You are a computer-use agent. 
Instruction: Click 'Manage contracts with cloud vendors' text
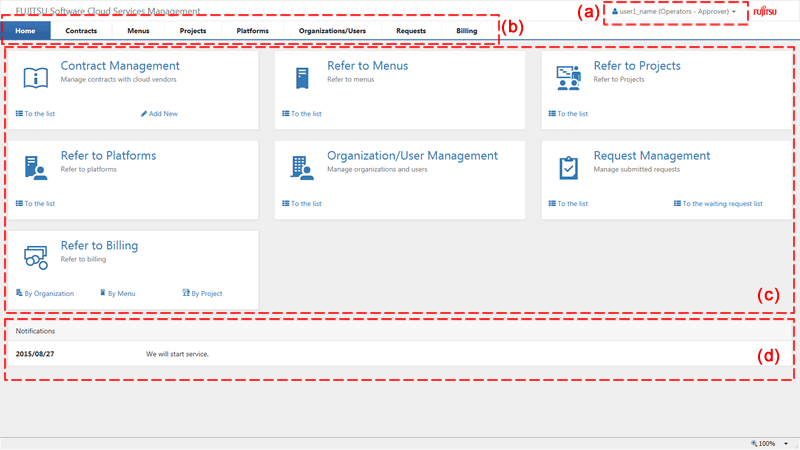pos(118,80)
